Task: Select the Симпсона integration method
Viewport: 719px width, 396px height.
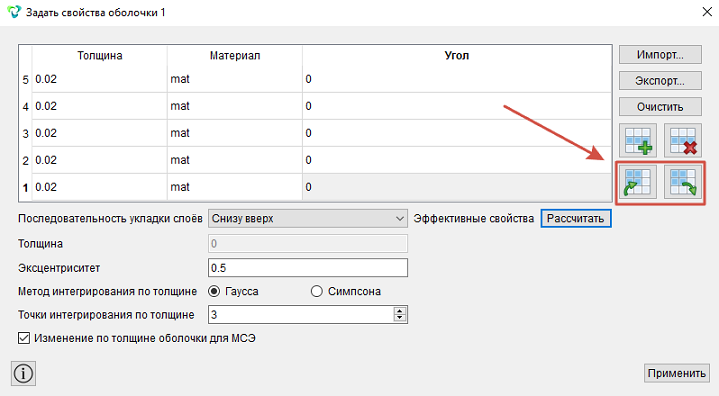Action: coord(316,291)
